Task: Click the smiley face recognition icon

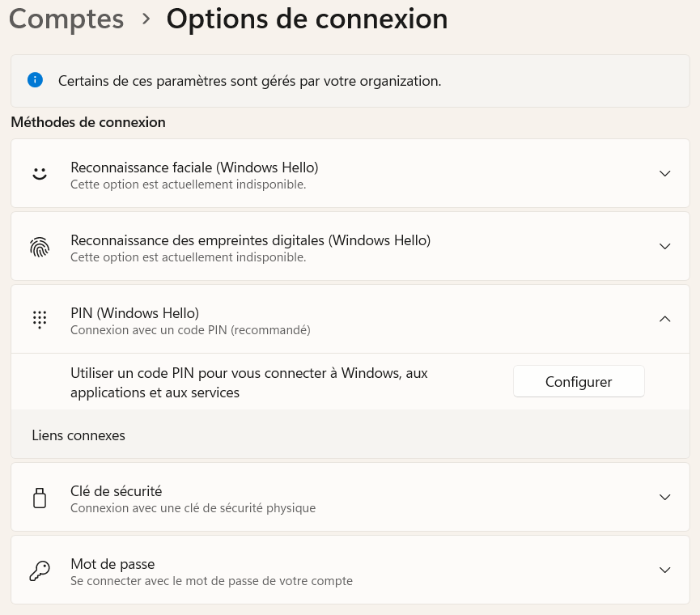Action: click(40, 173)
